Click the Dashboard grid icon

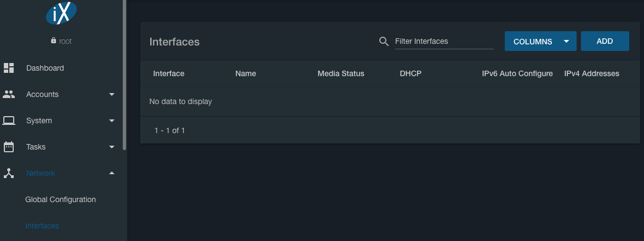click(9, 68)
